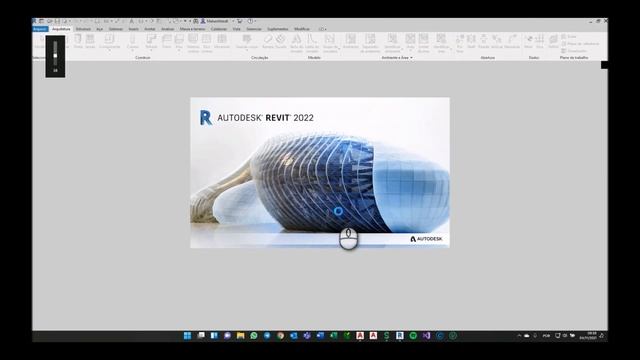Click the Visualizador work plane tool

point(573,51)
